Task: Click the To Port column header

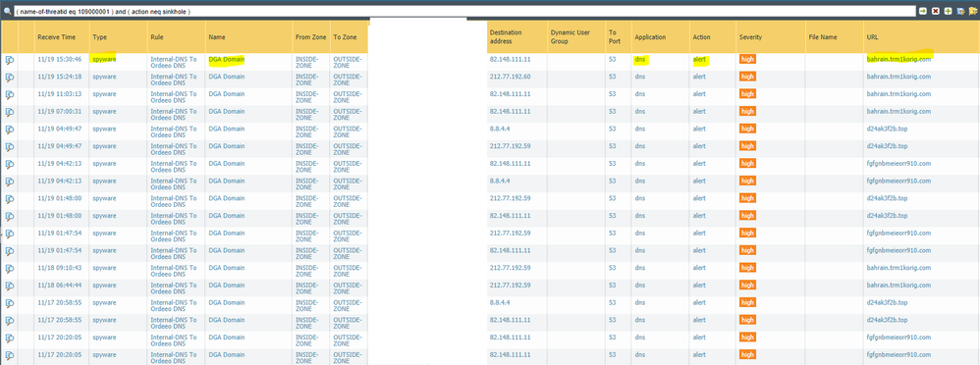Action: pyautogui.click(x=618, y=37)
